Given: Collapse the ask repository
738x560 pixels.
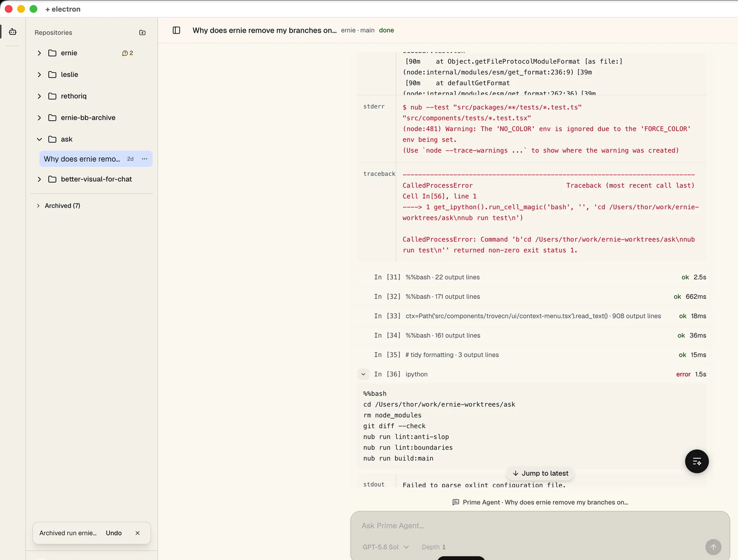Looking at the screenshot, I should tap(39, 139).
